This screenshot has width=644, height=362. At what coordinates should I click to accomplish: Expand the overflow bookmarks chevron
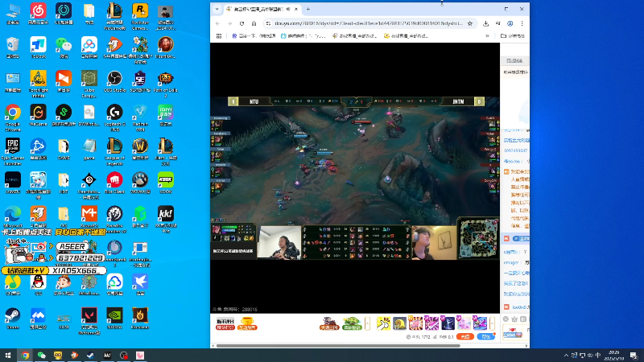click(487, 36)
